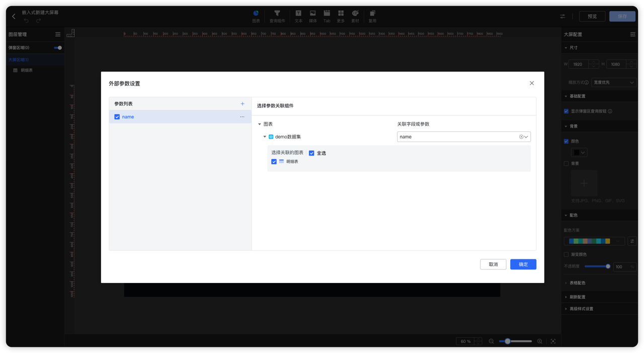Open the 更多 toolbar menu
Image resolution: width=644 pixels, height=353 pixels.
point(341,14)
